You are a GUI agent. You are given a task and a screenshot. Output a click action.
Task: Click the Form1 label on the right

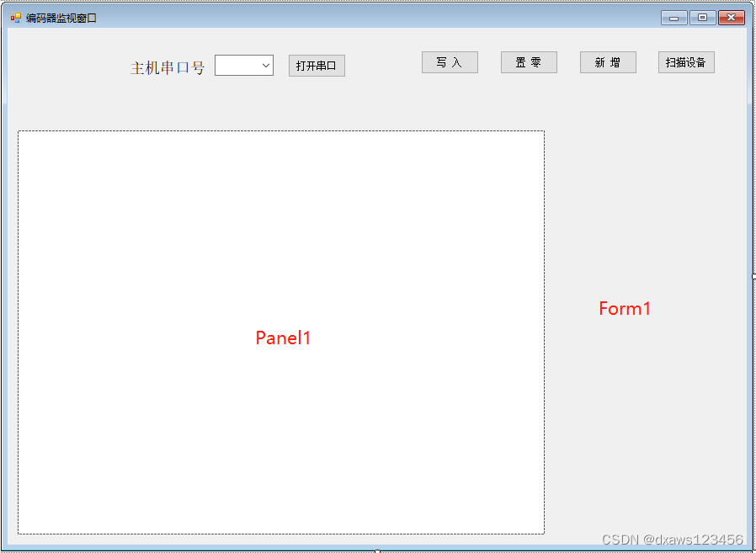pyautogui.click(x=625, y=308)
